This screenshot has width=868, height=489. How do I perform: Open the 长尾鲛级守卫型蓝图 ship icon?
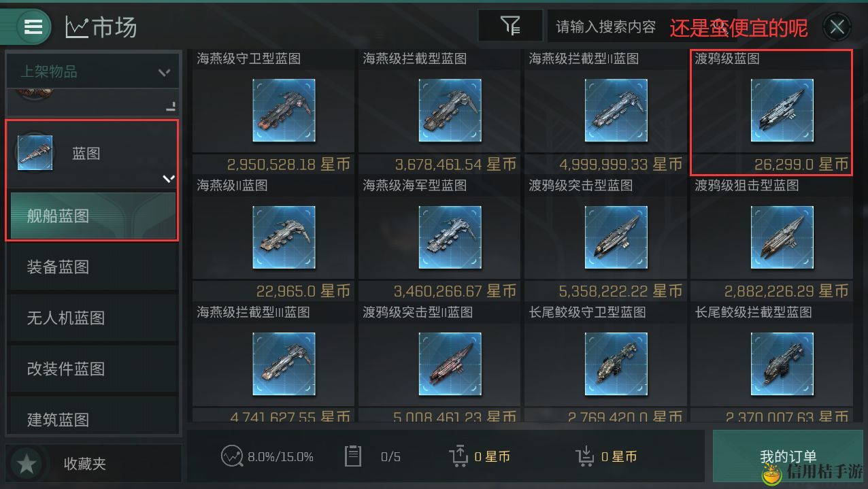(616, 364)
